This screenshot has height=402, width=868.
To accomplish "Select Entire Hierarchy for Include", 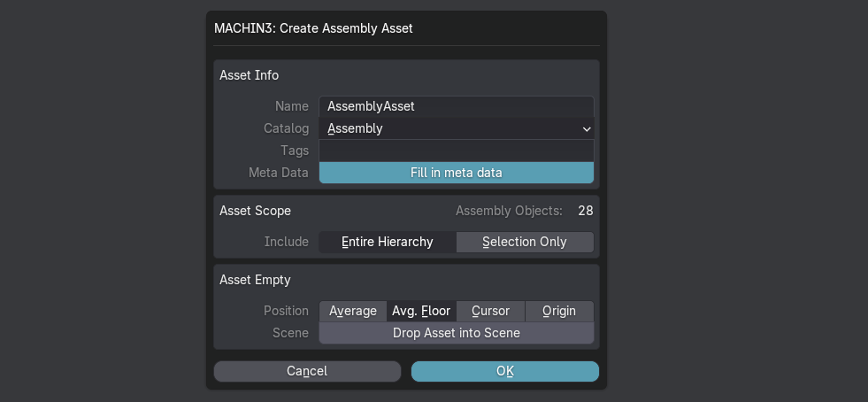I will click(x=388, y=242).
